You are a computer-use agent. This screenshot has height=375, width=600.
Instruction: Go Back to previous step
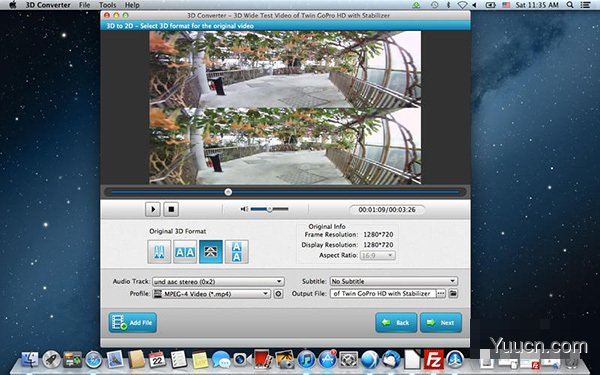click(x=396, y=322)
